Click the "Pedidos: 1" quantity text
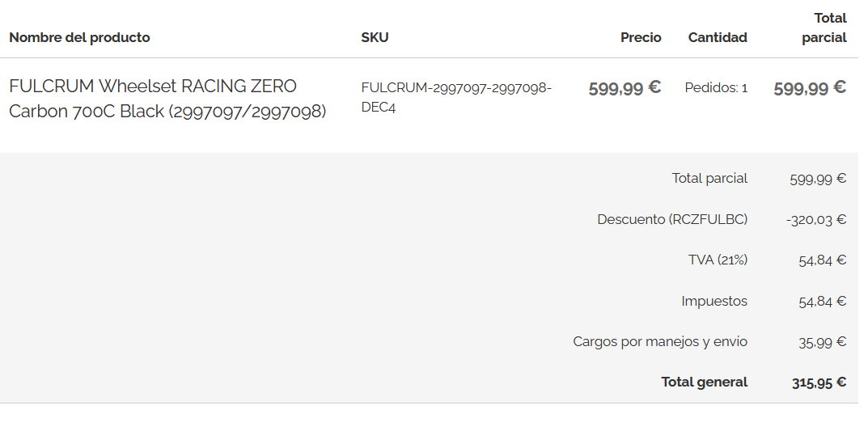 tap(716, 88)
